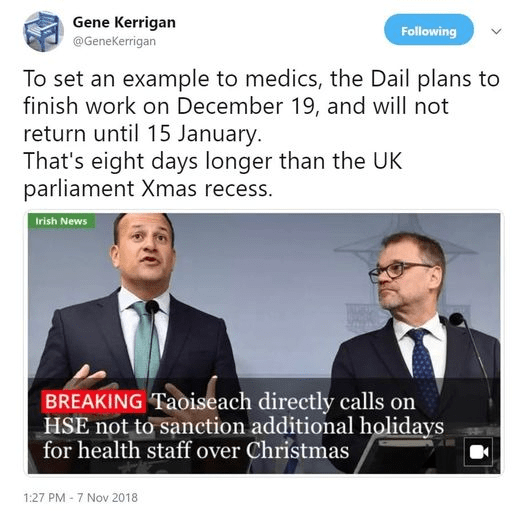Click the 'parliament Xmas recess' line

tap(148, 189)
